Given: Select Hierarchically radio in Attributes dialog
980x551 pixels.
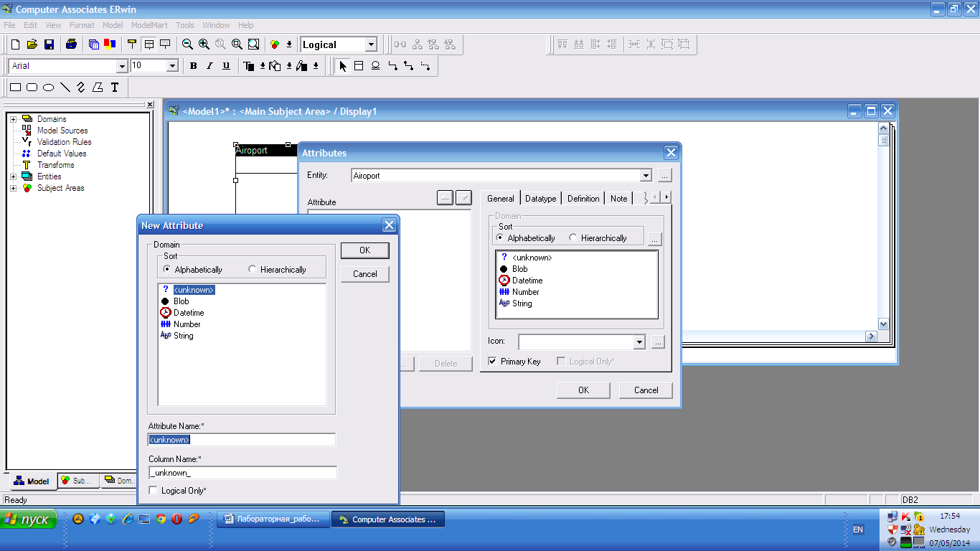Looking at the screenshot, I should coord(598,238).
